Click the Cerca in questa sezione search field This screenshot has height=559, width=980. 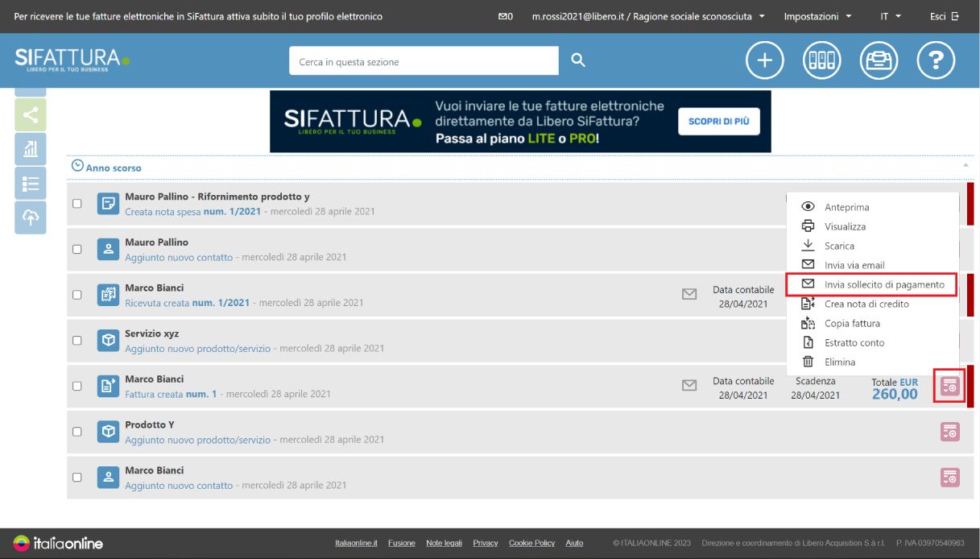[424, 61]
